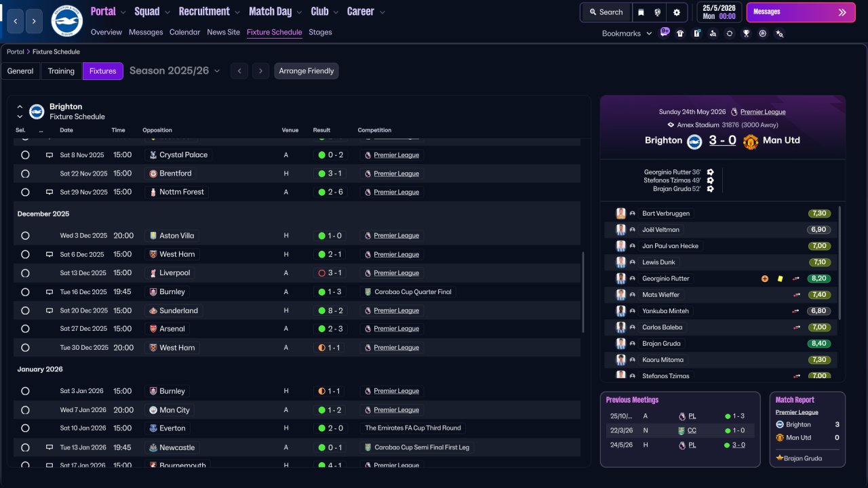Open the 9+ notifications speech bubble
The width and height of the screenshot is (868, 488).
click(x=665, y=32)
